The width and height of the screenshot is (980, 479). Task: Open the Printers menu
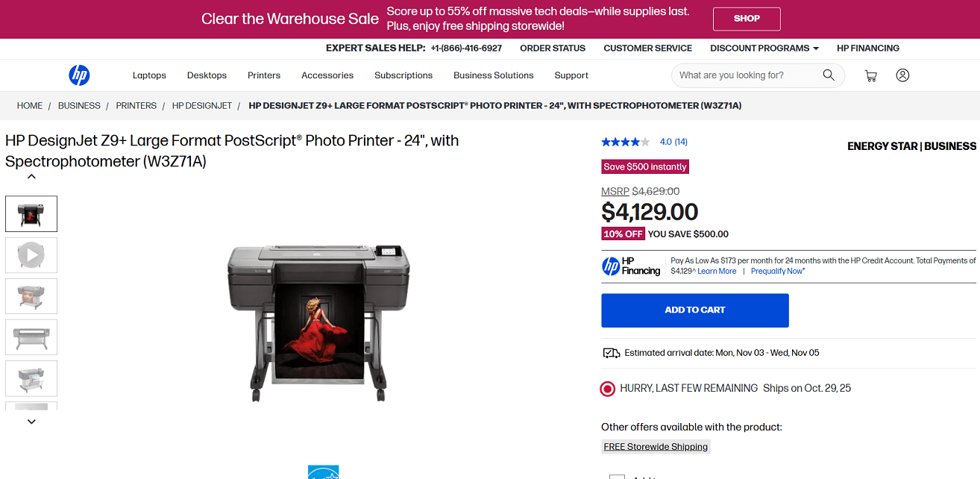pos(264,75)
